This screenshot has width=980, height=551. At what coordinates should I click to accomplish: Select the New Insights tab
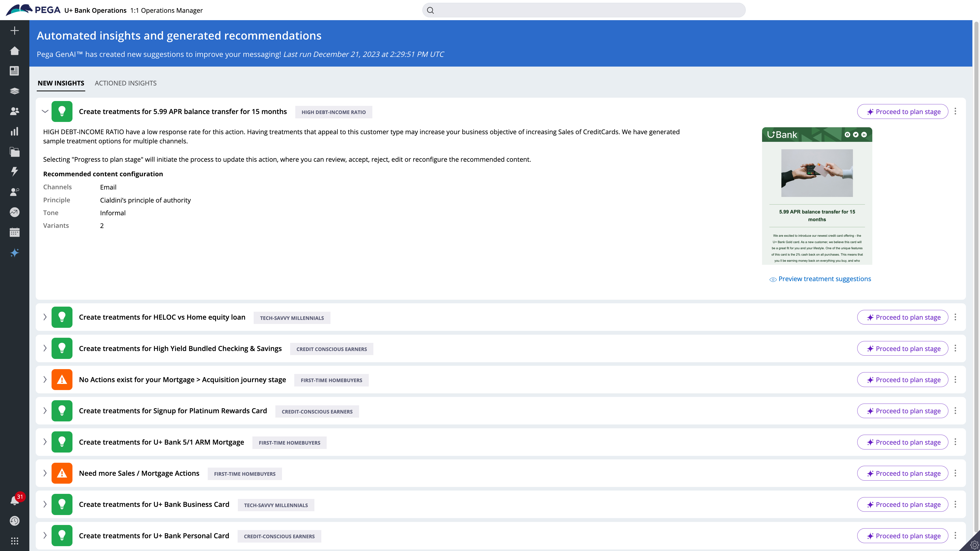tap(61, 83)
